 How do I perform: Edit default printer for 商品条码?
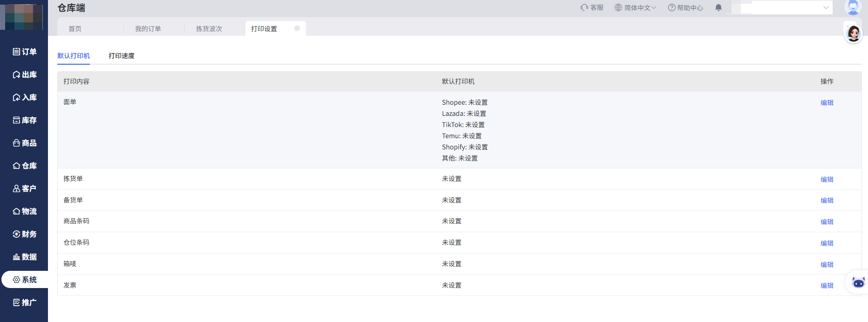827,222
